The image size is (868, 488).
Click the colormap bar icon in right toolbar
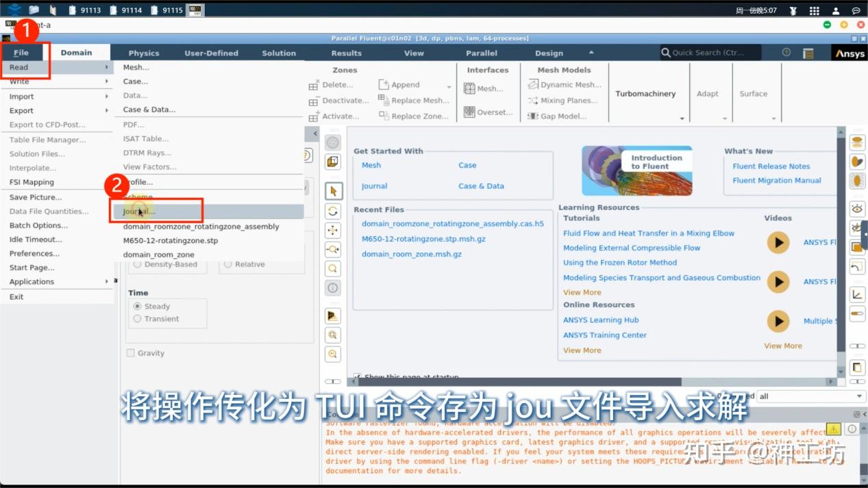857,313
